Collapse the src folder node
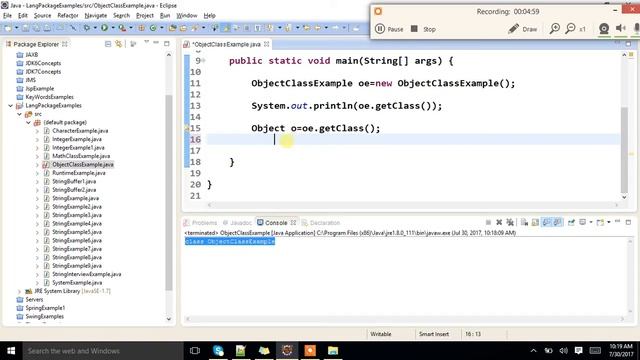This screenshot has width=640, height=360. [x=19, y=114]
